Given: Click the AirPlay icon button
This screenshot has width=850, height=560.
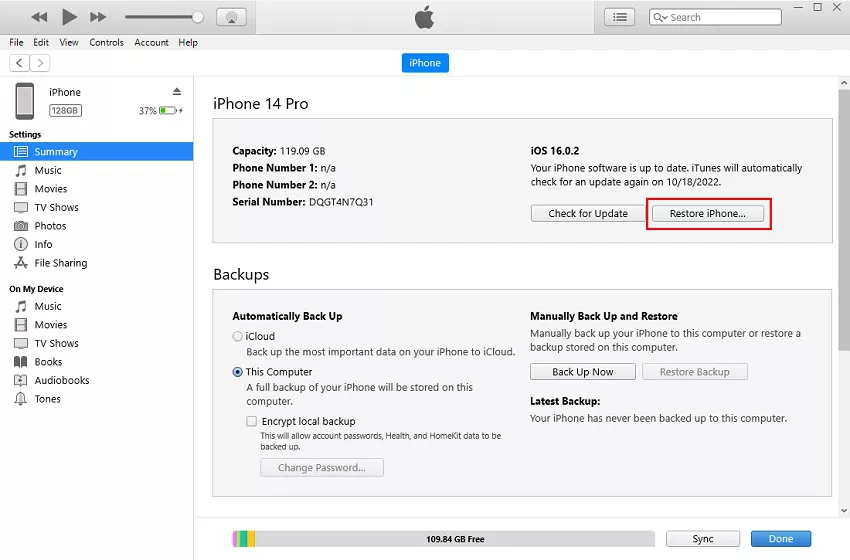Looking at the screenshot, I should (x=230, y=17).
